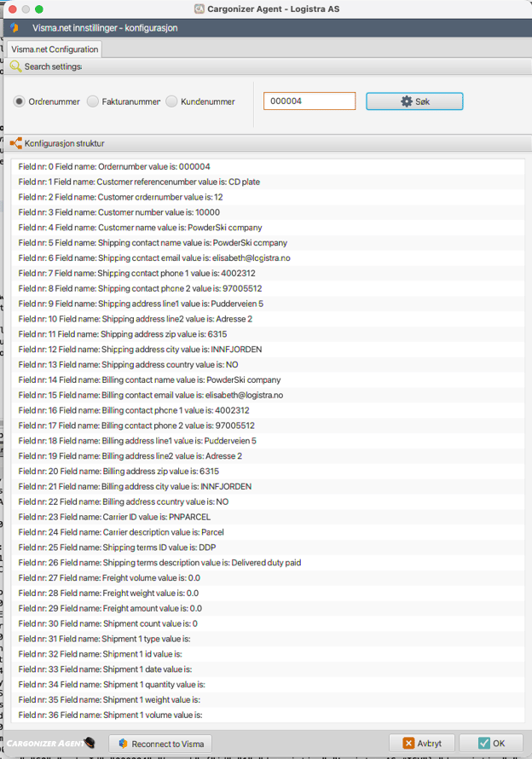Select row Customer name PowderSki company
Viewport: 532px width, 759px height.
pos(268,228)
